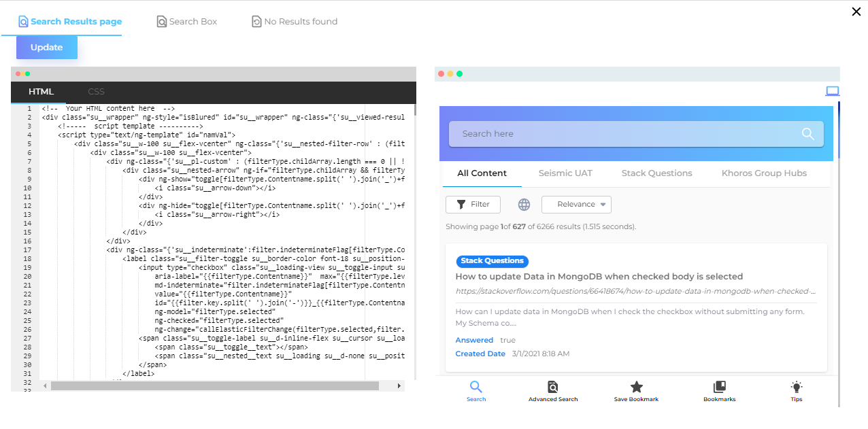The width and height of the screenshot is (868, 429).
Task: Switch to the CSS editor tab
Action: (96, 92)
